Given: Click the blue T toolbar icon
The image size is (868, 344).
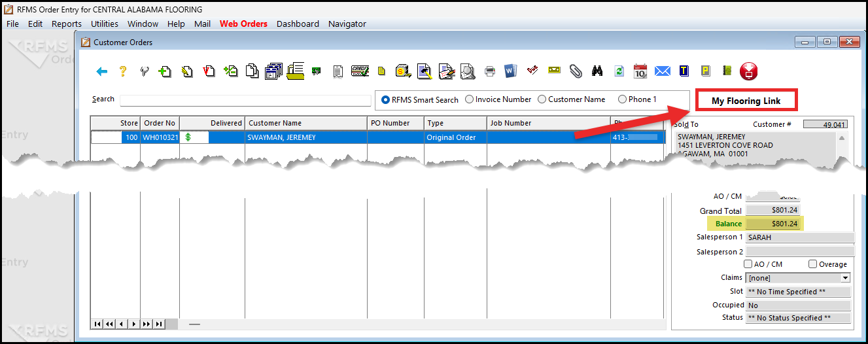Looking at the screenshot, I should coord(684,71).
